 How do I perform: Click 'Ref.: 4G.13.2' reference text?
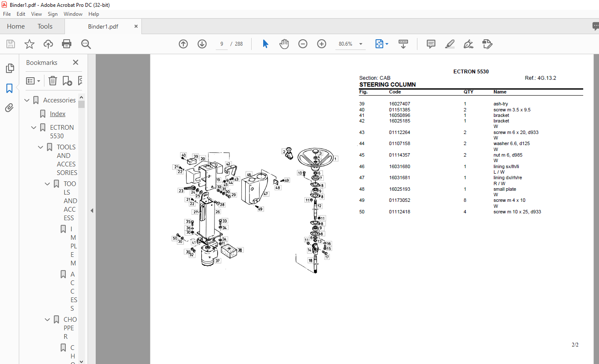coord(540,78)
